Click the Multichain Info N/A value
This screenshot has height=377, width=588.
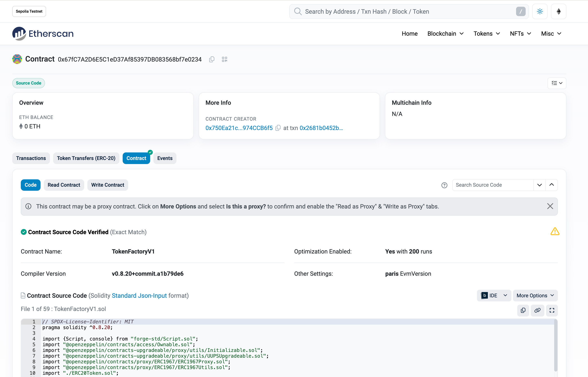pos(397,114)
